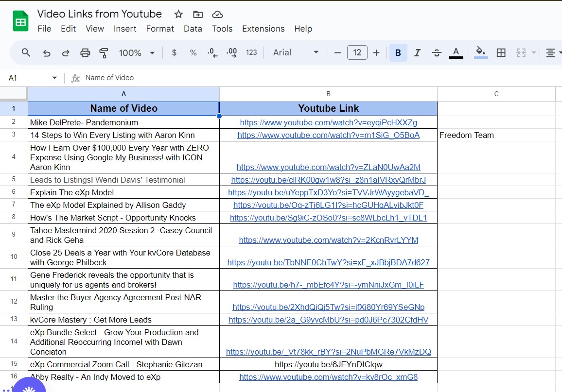Open horizontal align options
This screenshot has height=392, width=562.
coord(550,53)
